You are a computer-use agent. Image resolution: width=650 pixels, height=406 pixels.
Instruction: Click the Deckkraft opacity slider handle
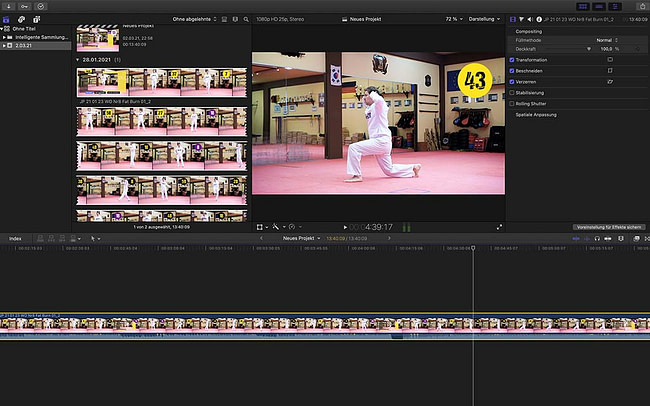pyautogui.click(x=589, y=49)
